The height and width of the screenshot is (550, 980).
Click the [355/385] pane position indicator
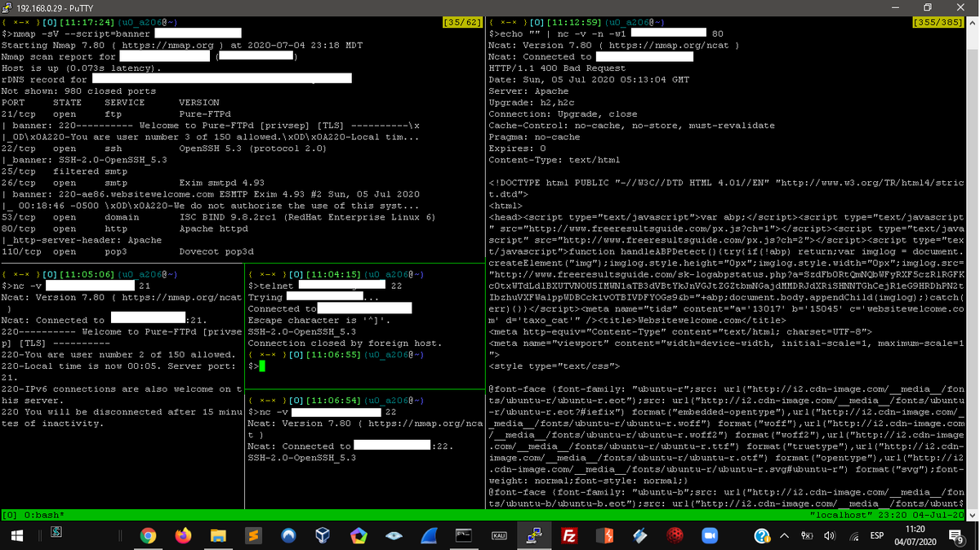938,22
